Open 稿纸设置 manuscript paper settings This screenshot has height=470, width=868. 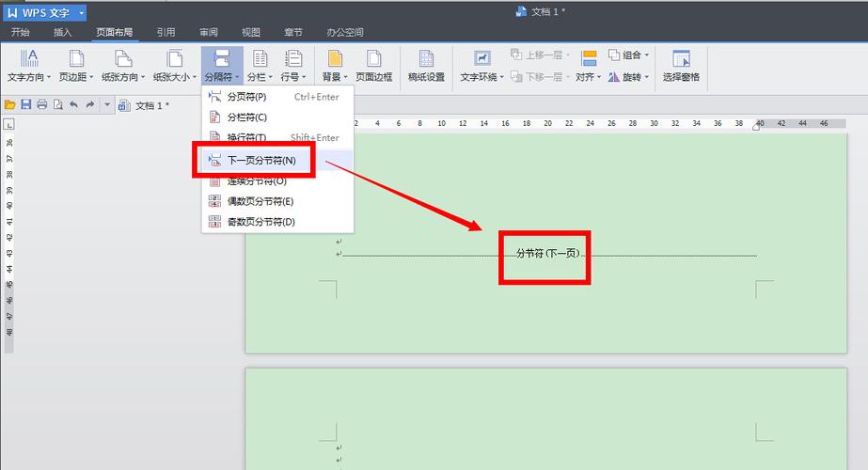[426, 65]
